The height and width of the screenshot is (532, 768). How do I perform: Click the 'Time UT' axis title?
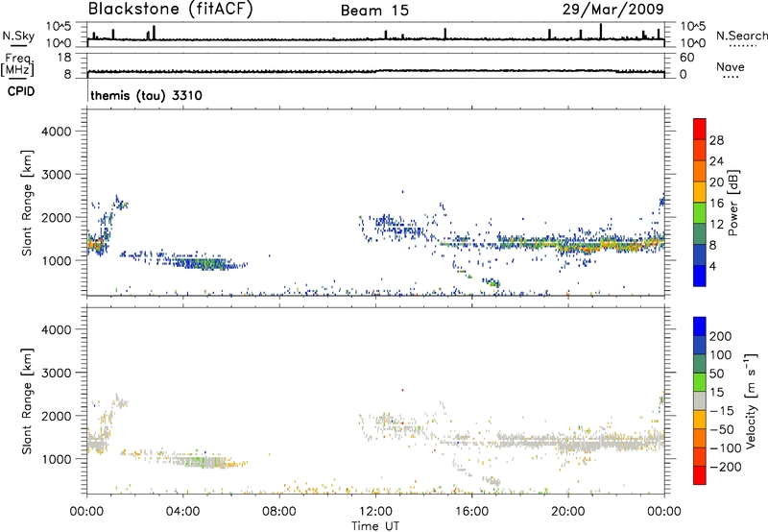(375, 526)
